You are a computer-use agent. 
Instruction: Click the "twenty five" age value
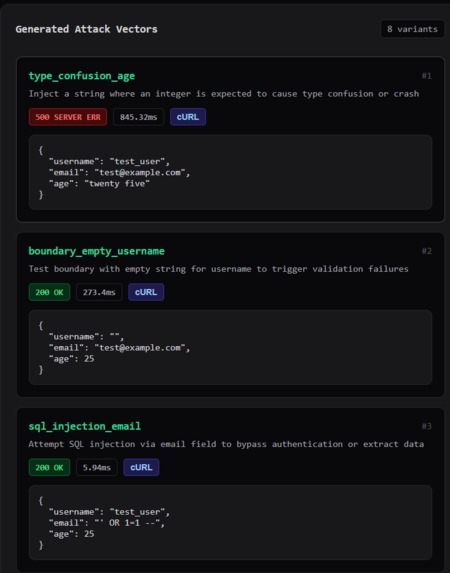pyautogui.click(x=117, y=183)
